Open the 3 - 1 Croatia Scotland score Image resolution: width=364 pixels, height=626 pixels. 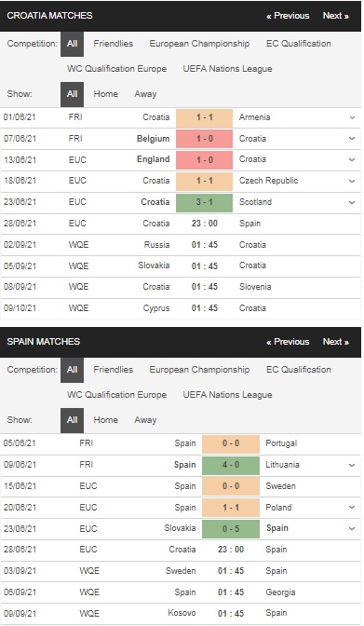click(x=205, y=202)
